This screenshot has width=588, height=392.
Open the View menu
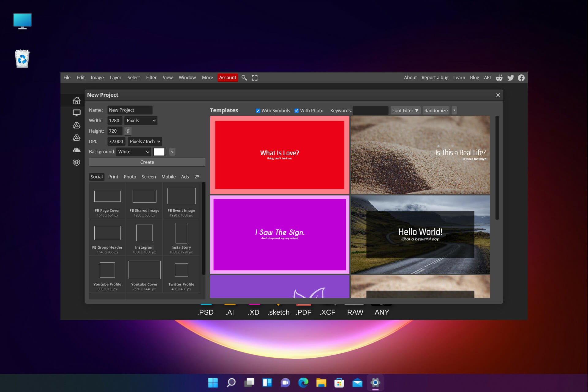click(168, 78)
